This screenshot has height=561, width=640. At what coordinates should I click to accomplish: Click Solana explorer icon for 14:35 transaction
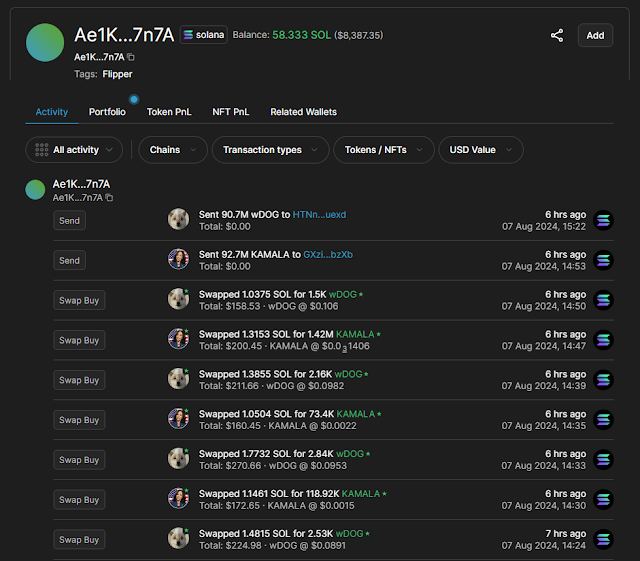603,420
